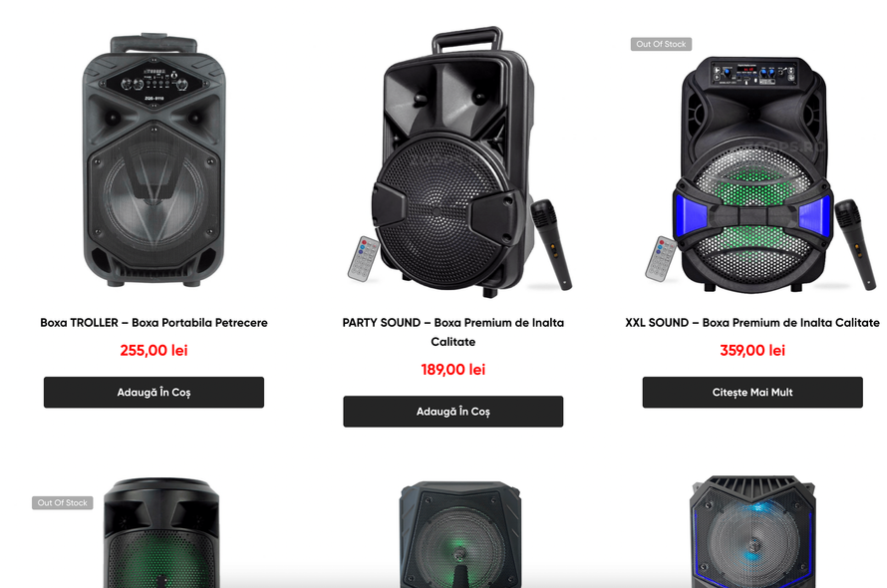The width and height of the screenshot is (887, 588).
Task: Click the 359,00 lei price
Action: [752, 351]
